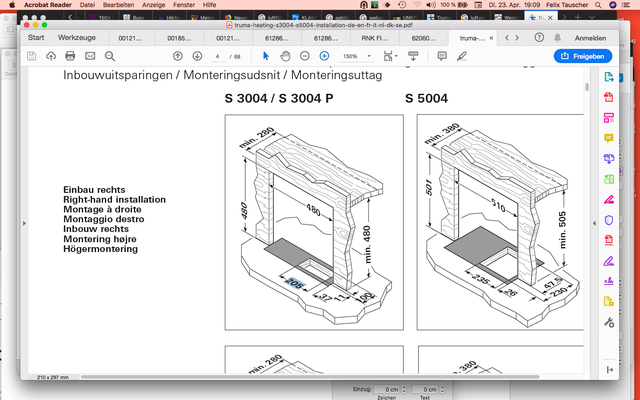Send file by email envelope icon

tap(90, 56)
